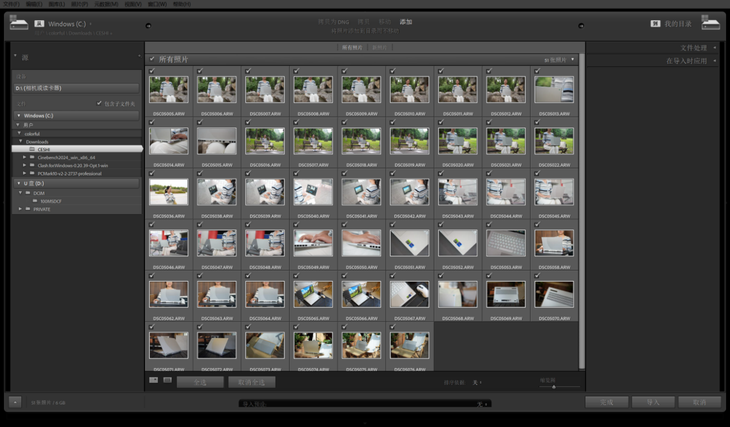Click the collapse-panel button at bottom left
The height and width of the screenshot is (427, 730).
pyautogui.click(x=15, y=402)
